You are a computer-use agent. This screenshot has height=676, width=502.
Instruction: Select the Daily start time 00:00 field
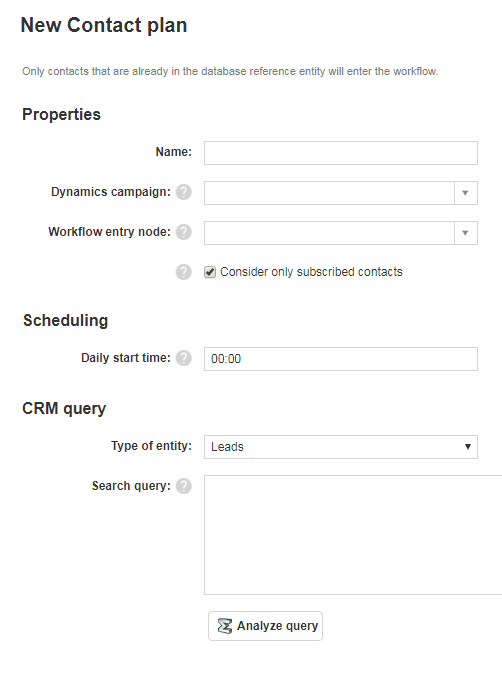pos(341,359)
